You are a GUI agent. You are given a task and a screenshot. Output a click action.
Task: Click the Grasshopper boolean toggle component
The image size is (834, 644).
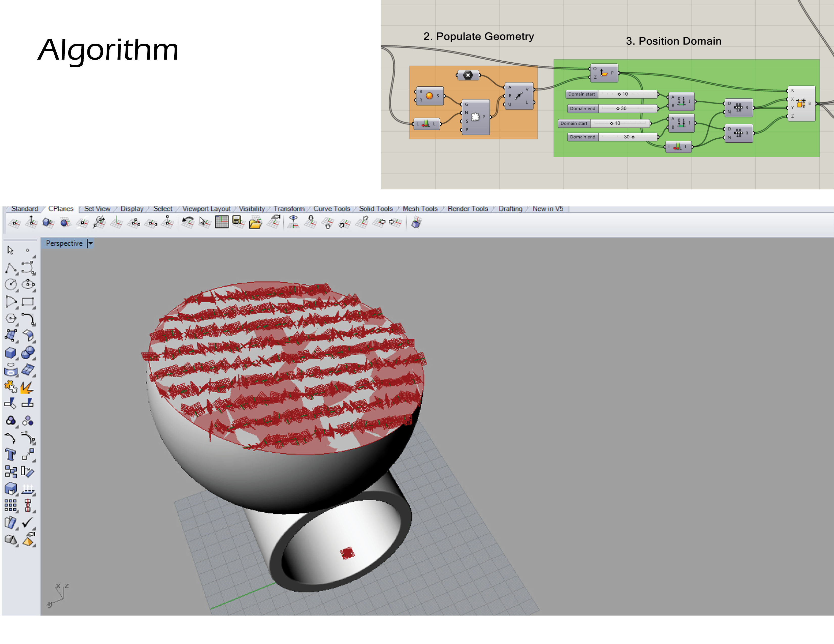[x=468, y=75]
